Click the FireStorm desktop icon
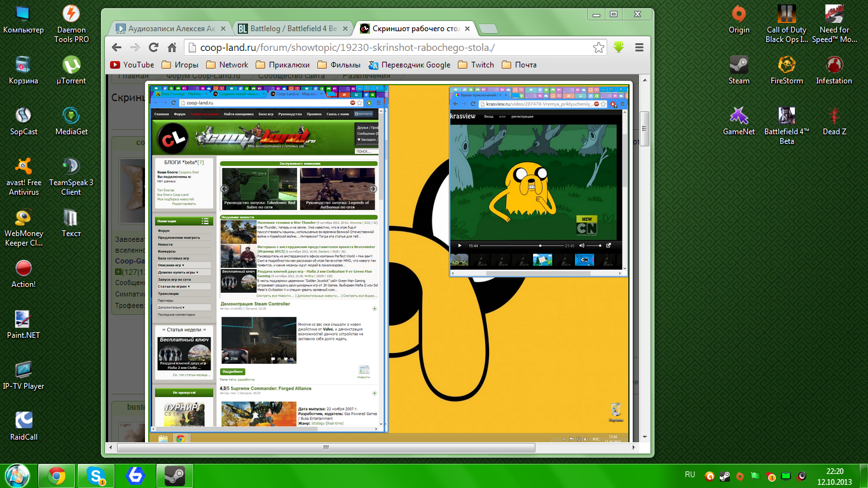This screenshot has height=488, width=868. pos(787,71)
